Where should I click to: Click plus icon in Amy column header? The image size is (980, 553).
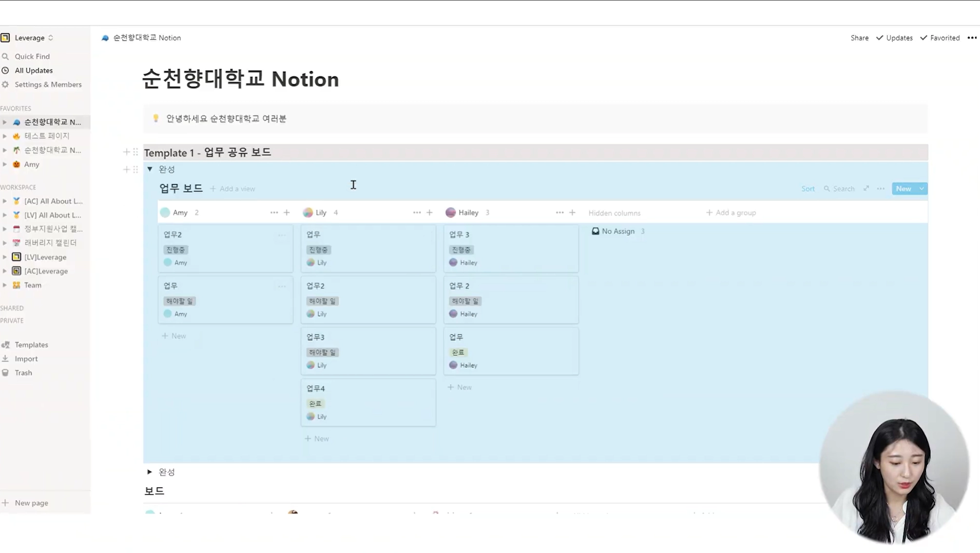pos(287,212)
